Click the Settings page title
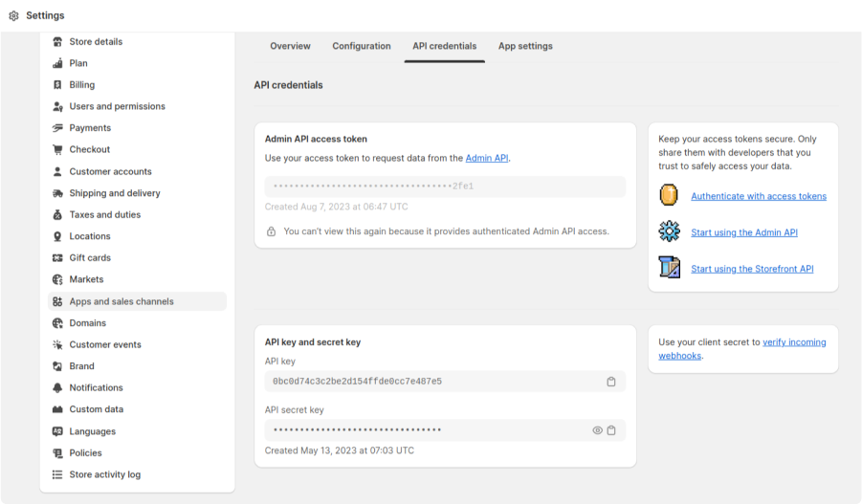 45,16
